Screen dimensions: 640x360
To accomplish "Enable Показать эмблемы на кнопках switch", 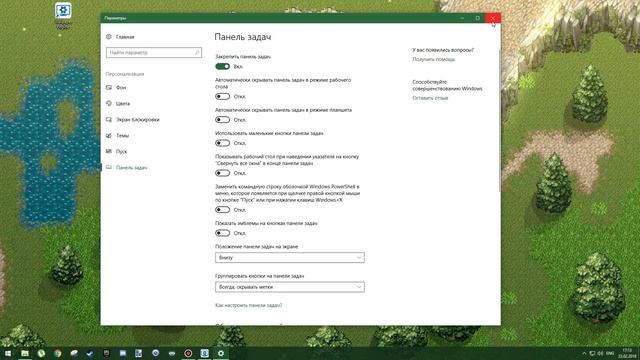I will pyautogui.click(x=222, y=233).
